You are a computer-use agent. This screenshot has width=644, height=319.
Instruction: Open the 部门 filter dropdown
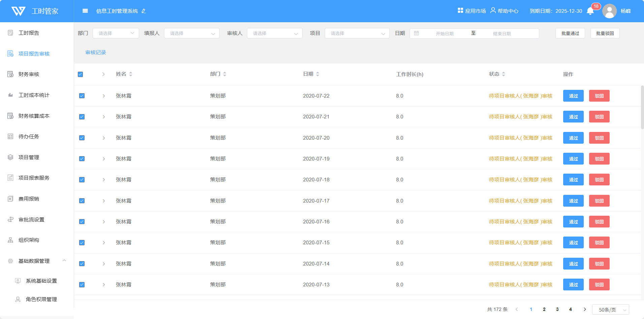(116, 33)
